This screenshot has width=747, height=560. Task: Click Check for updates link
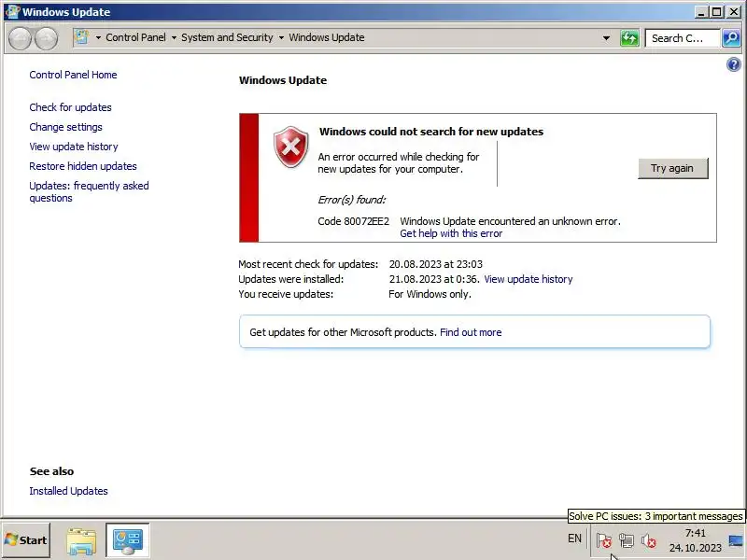[x=71, y=107]
